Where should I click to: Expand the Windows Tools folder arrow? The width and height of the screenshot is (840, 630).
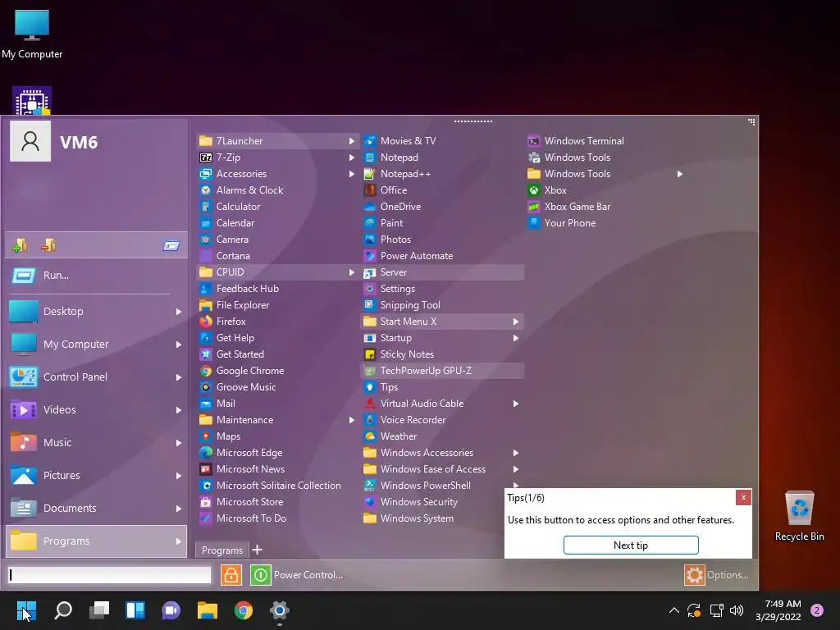[x=680, y=174]
